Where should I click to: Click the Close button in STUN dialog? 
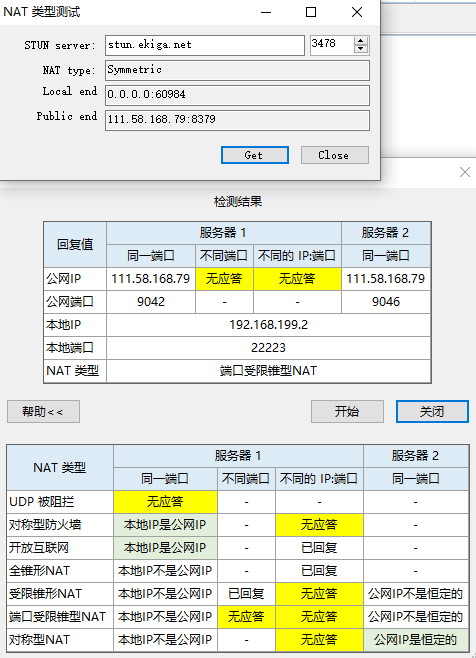(x=335, y=155)
